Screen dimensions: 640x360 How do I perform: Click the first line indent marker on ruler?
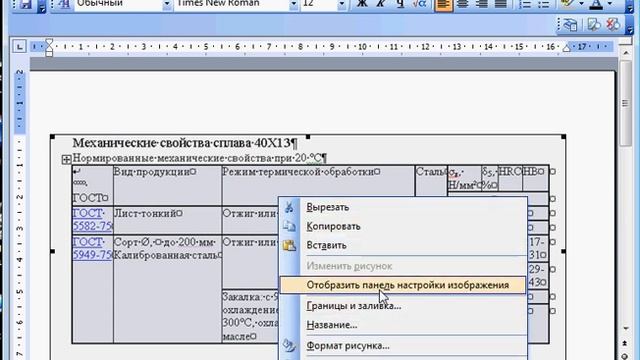[x=49, y=42]
